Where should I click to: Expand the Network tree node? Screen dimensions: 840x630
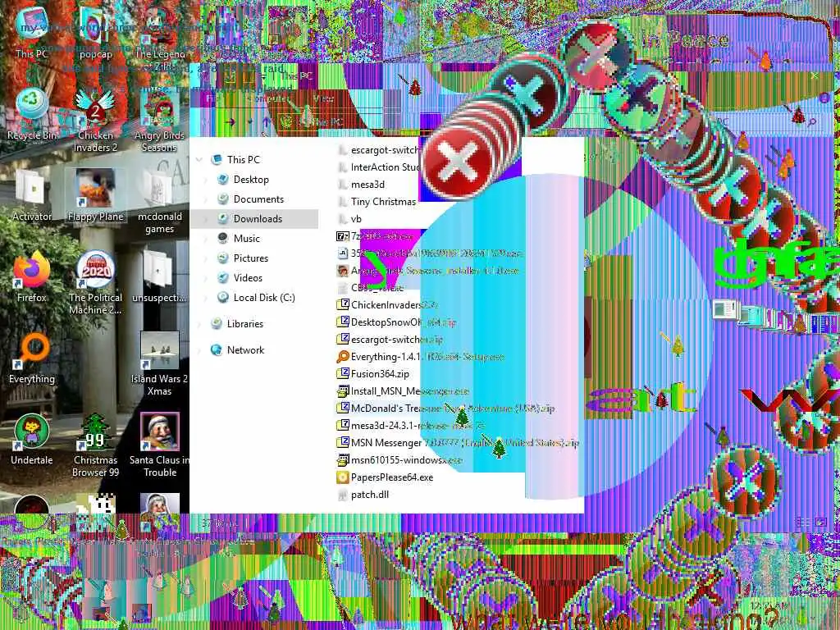200,349
